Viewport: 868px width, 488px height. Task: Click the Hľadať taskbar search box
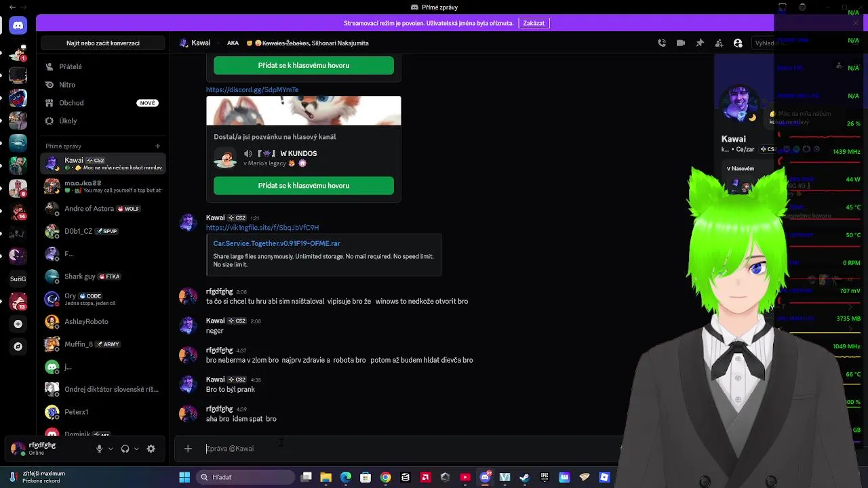[x=246, y=477]
